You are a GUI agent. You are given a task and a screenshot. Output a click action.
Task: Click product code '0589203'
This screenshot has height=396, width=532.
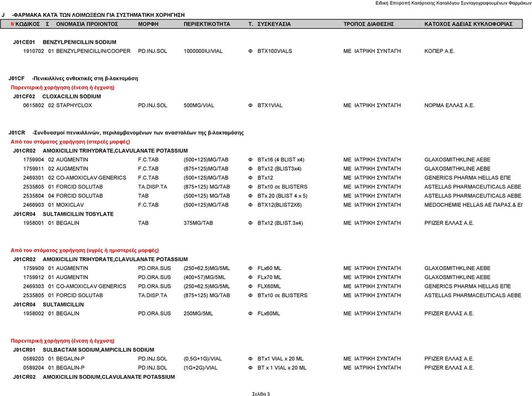coord(34,359)
